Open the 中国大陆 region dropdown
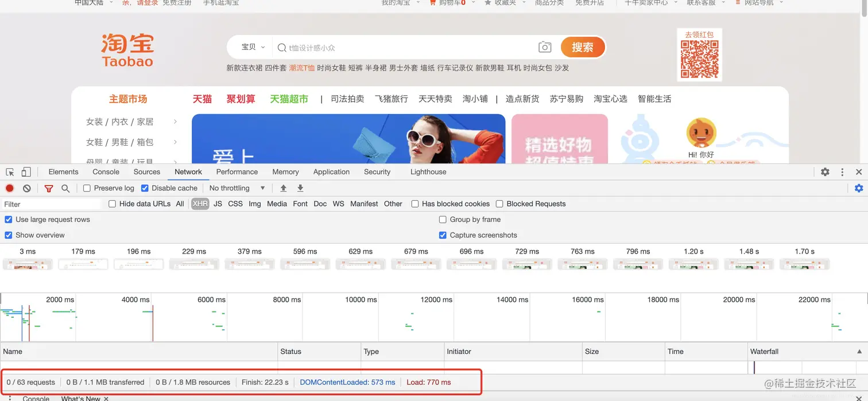This screenshot has height=401, width=868. tap(94, 3)
